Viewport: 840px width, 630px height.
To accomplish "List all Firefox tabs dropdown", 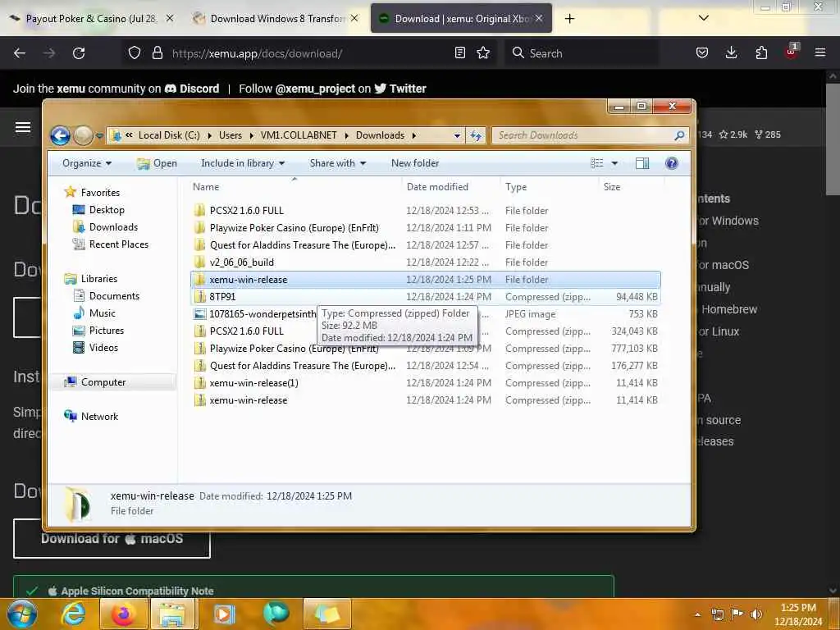I will tap(703, 18).
